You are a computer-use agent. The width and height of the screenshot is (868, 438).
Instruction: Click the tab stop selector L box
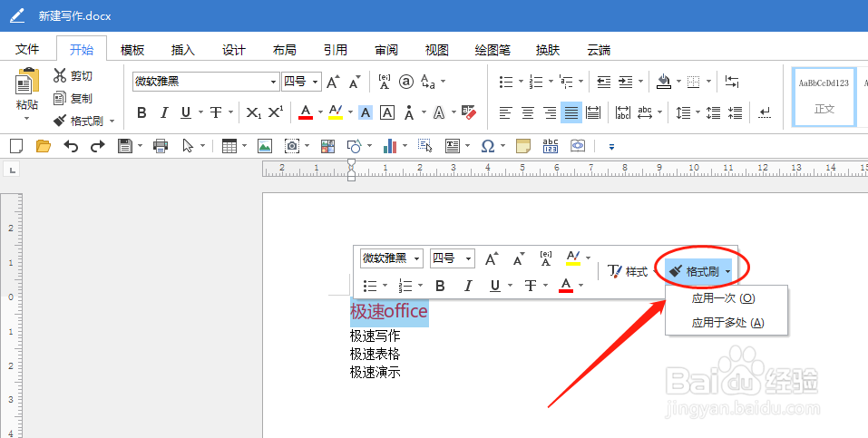coord(11,170)
